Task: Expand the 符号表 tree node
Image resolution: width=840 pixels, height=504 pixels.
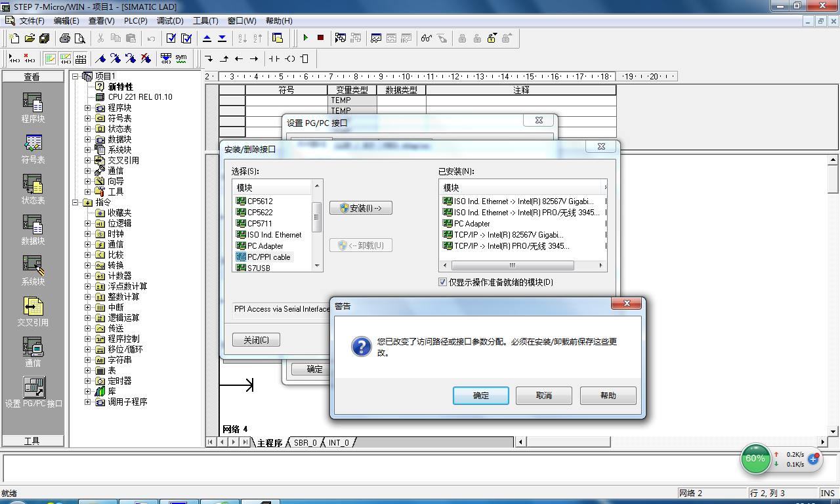Action: [88, 118]
